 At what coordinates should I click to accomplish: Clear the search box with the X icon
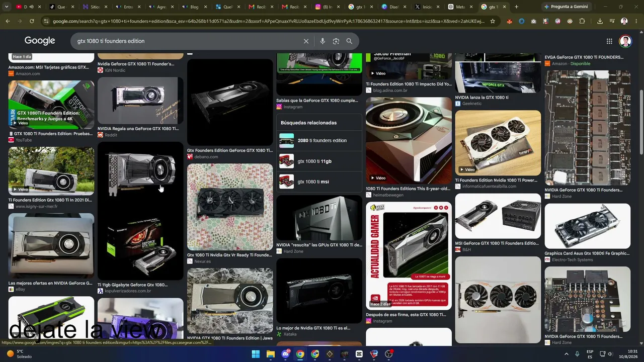[306, 41]
